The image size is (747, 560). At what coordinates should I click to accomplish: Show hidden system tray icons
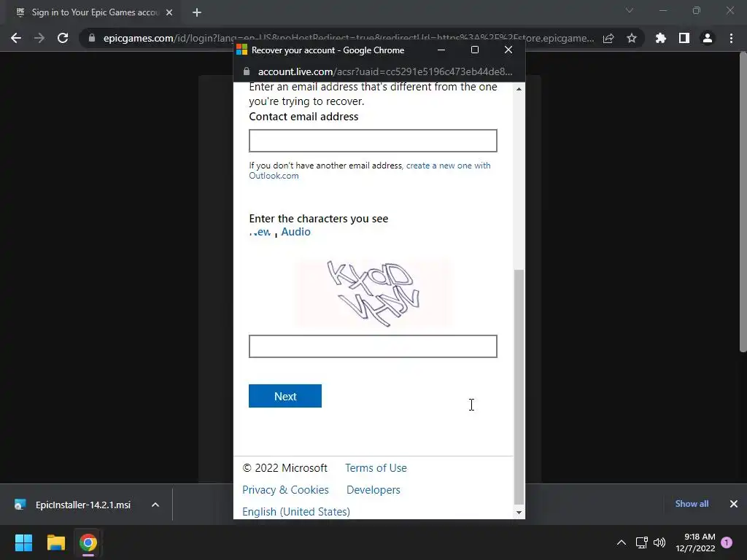622,542
